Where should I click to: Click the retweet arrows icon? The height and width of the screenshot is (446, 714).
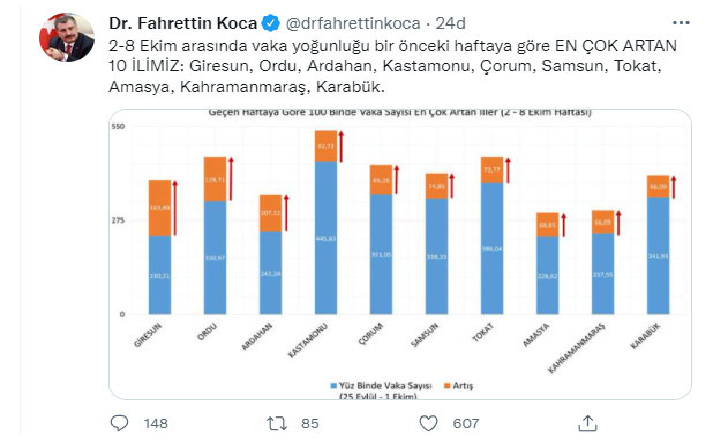click(x=278, y=424)
